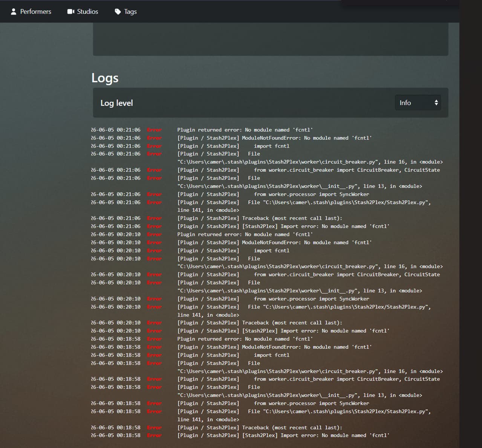The height and width of the screenshot is (448, 482).
Task: Select 00:18:58 'from worker.processor import SyncWorker' line
Action: coord(273,403)
